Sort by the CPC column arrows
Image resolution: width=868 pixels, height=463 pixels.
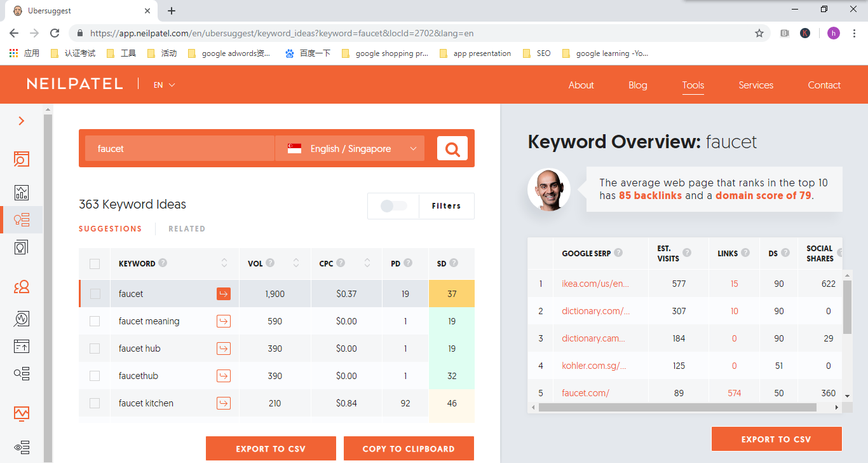367,263
